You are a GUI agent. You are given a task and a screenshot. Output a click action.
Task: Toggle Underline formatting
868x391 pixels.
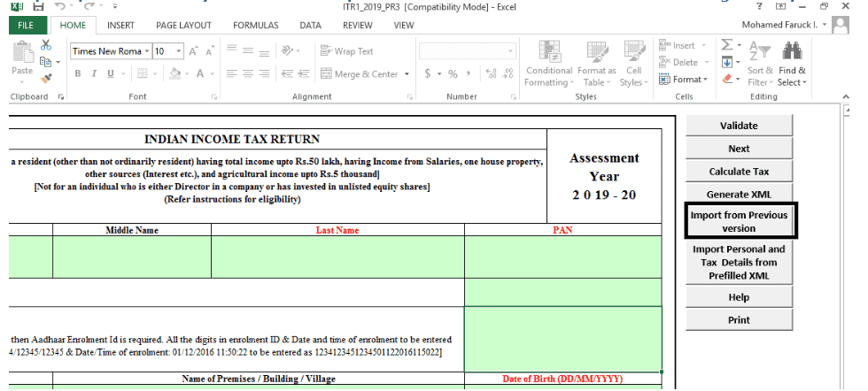pos(110,74)
